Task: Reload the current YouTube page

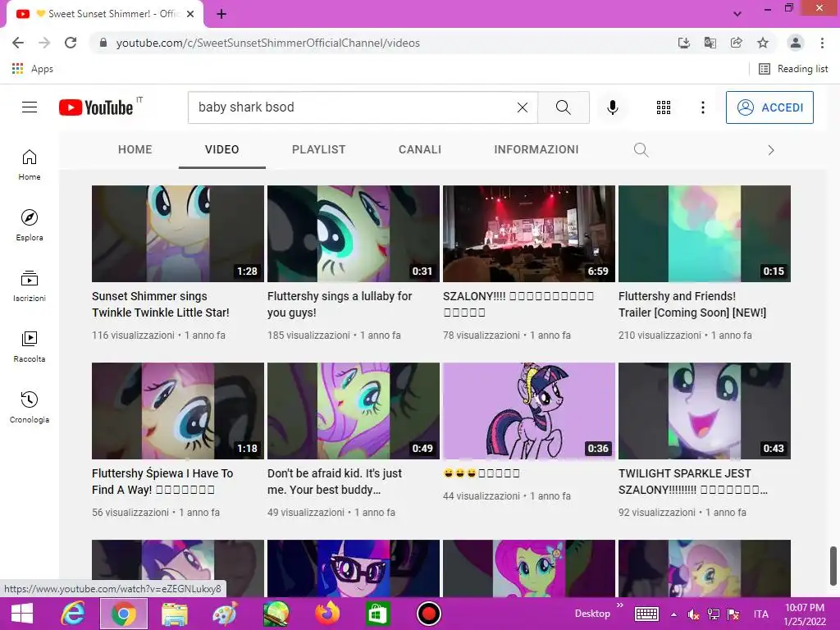Action: [x=71, y=43]
